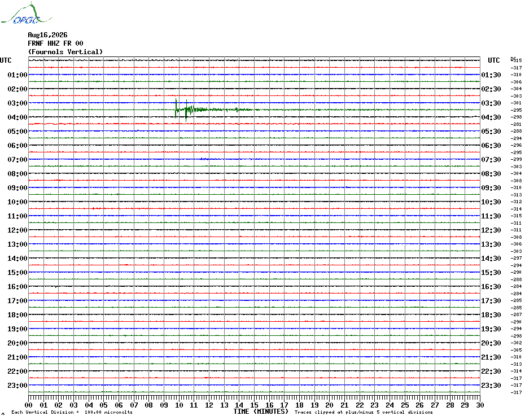This screenshot has height=420, width=525.
Task: Click the station code "FRNF HHZ FR 00"
Action: (x=55, y=43)
